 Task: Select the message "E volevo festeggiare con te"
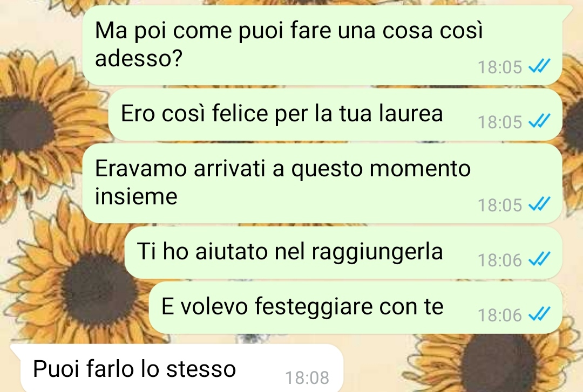[x=355, y=308]
